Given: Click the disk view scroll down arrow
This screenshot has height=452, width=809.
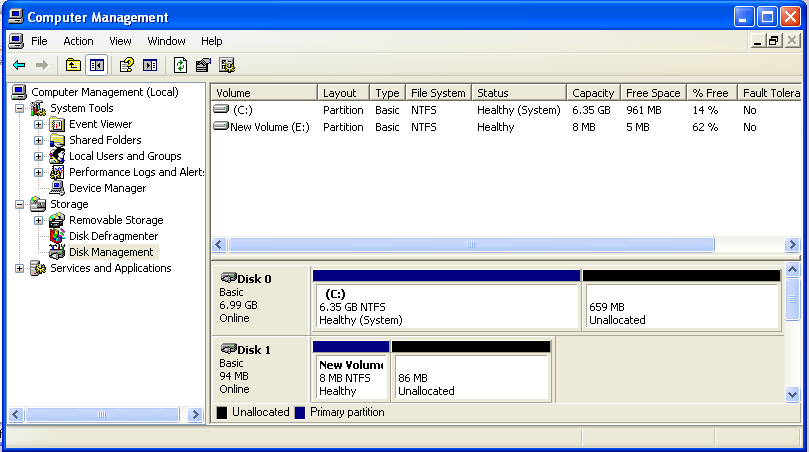Looking at the screenshot, I should tap(792, 395).
